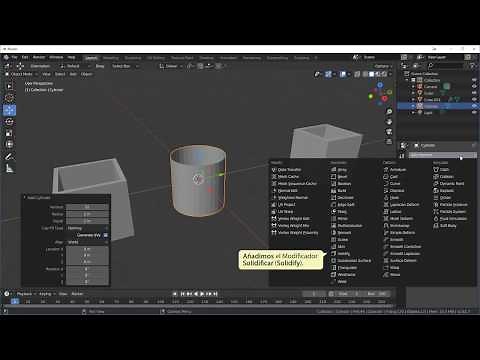Hide Cylinder with its eye icon
The image size is (480, 360).
pyautogui.click(x=474, y=106)
